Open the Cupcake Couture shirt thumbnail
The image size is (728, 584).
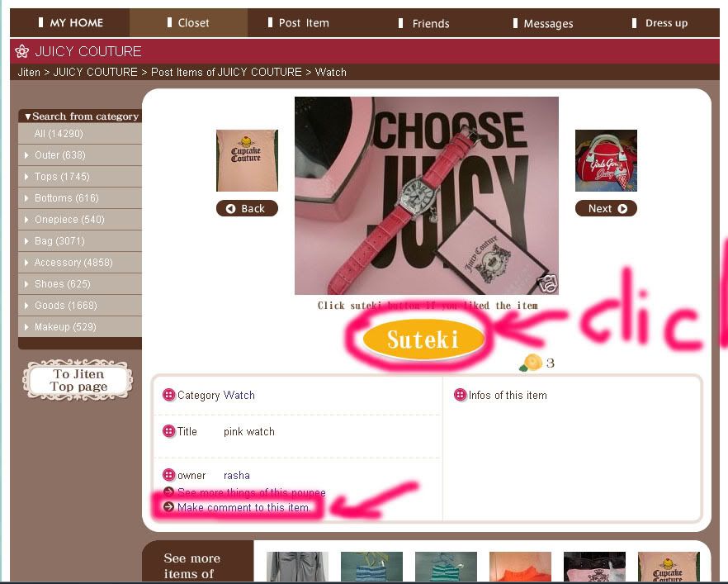(247, 160)
